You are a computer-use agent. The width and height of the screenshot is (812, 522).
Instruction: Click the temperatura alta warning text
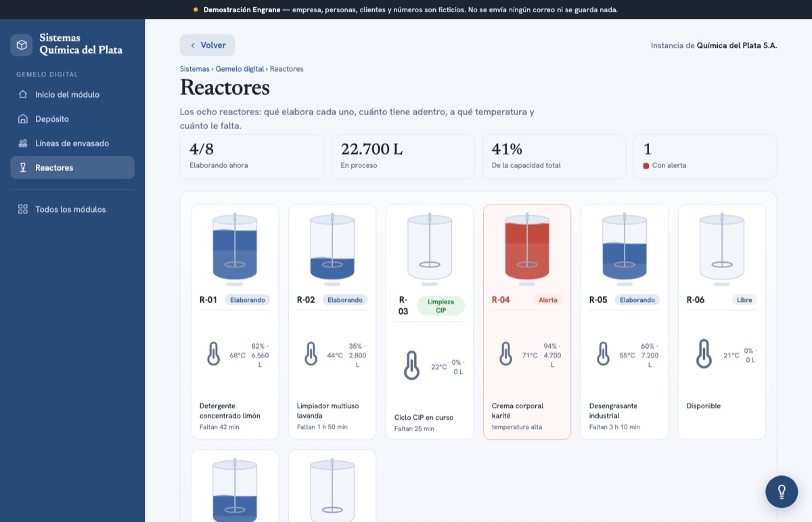point(517,427)
